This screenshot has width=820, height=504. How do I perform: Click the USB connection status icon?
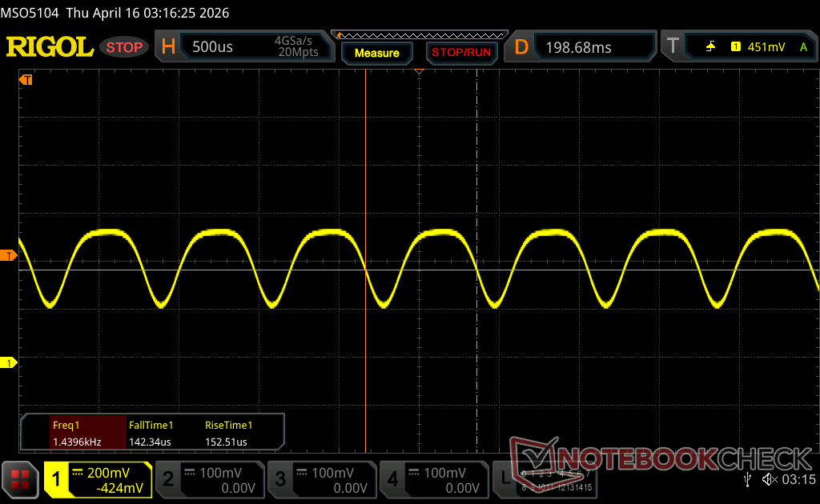[x=747, y=479]
